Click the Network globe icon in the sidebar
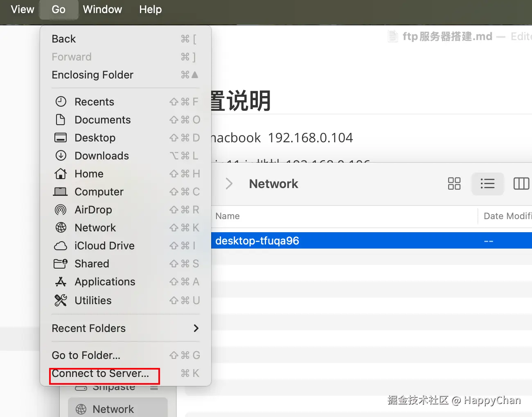 [81, 409]
